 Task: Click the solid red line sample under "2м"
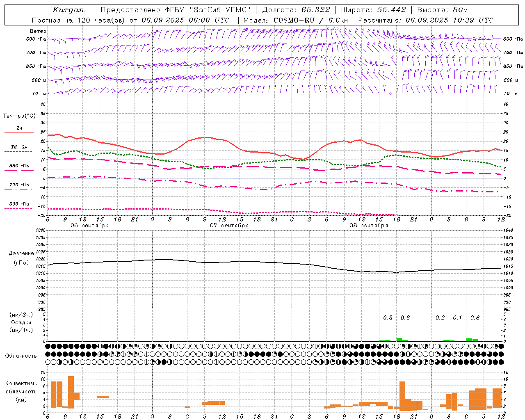(19, 132)
